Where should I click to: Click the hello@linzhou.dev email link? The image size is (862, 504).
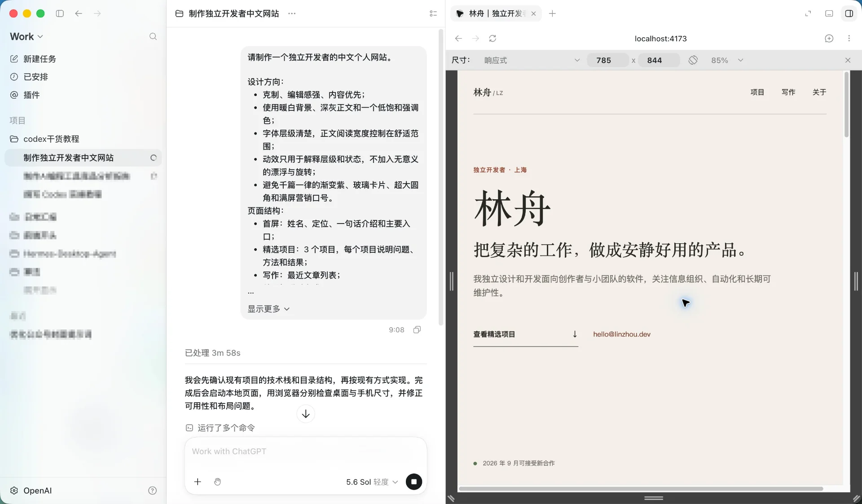point(622,334)
